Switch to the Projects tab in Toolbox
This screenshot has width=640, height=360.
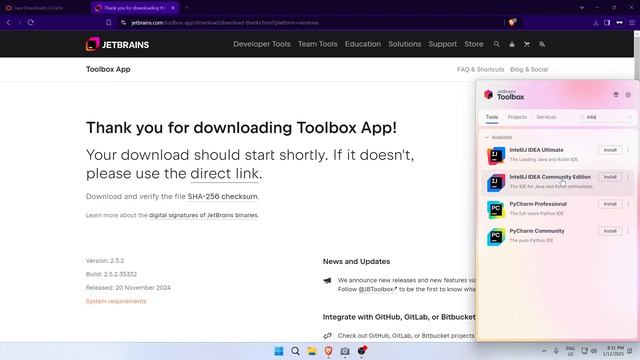(x=517, y=117)
